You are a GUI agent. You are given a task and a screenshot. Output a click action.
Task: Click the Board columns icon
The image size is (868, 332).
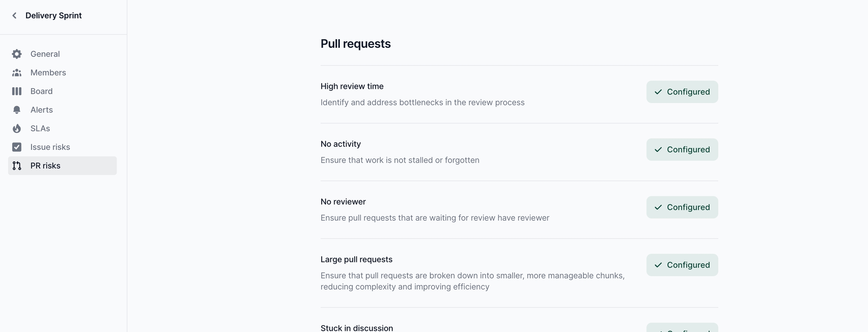[x=17, y=91]
